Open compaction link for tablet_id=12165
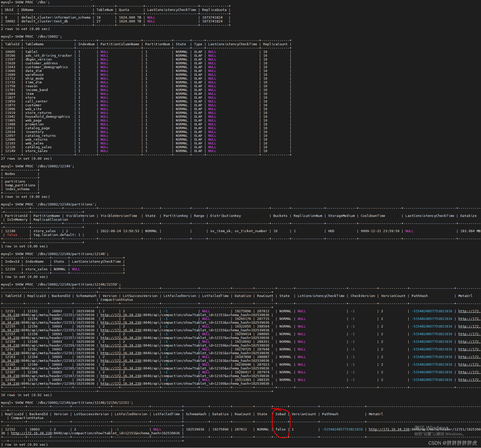The height and width of the screenshot is (448, 481). pos(185,368)
